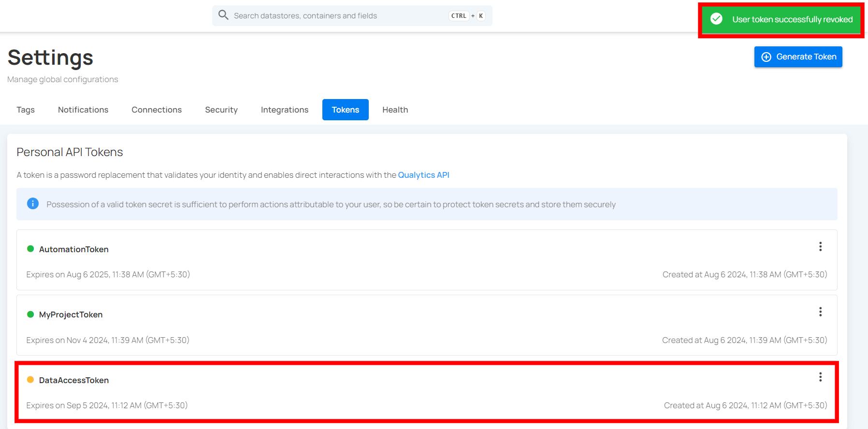The image size is (868, 429).
Task: Click 'Expires on Aug 6 2025, 11:38 AM' text
Action: 108,274
